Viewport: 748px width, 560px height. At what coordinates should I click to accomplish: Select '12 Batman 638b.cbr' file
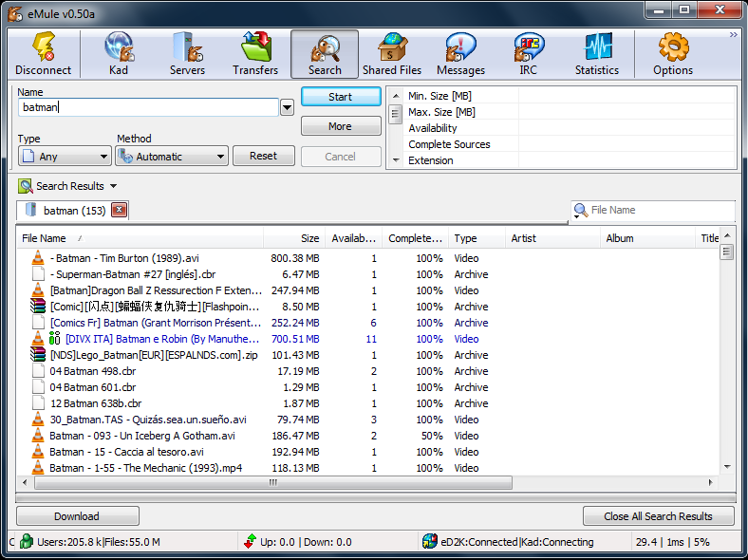[x=96, y=403]
